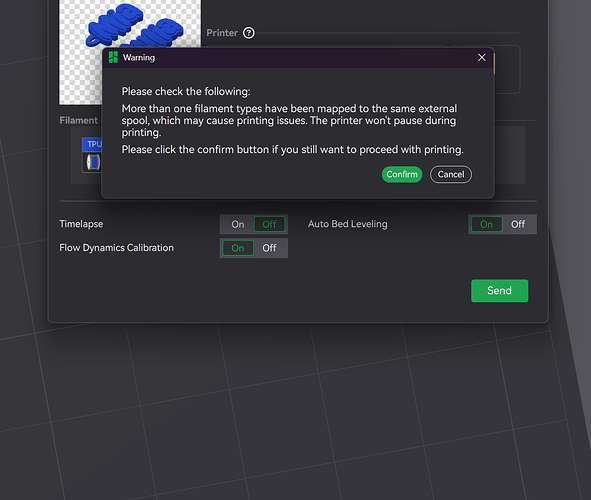Cancel the warning dialog
The height and width of the screenshot is (500, 591).
(x=451, y=174)
